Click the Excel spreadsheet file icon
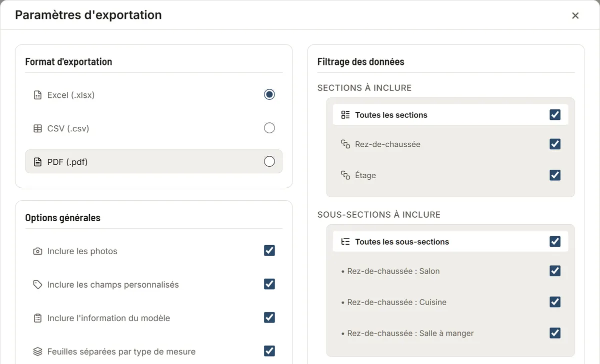Image resolution: width=600 pixels, height=364 pixels. 37,95
